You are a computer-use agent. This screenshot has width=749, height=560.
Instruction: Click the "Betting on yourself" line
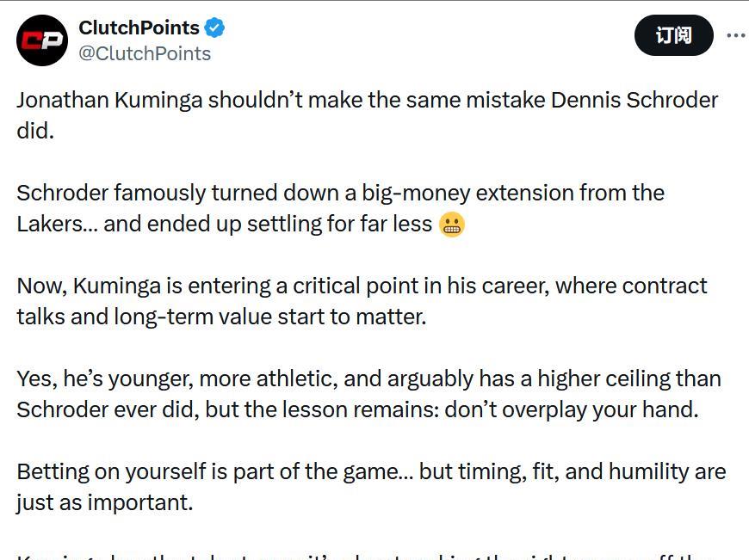pos(370,471)
